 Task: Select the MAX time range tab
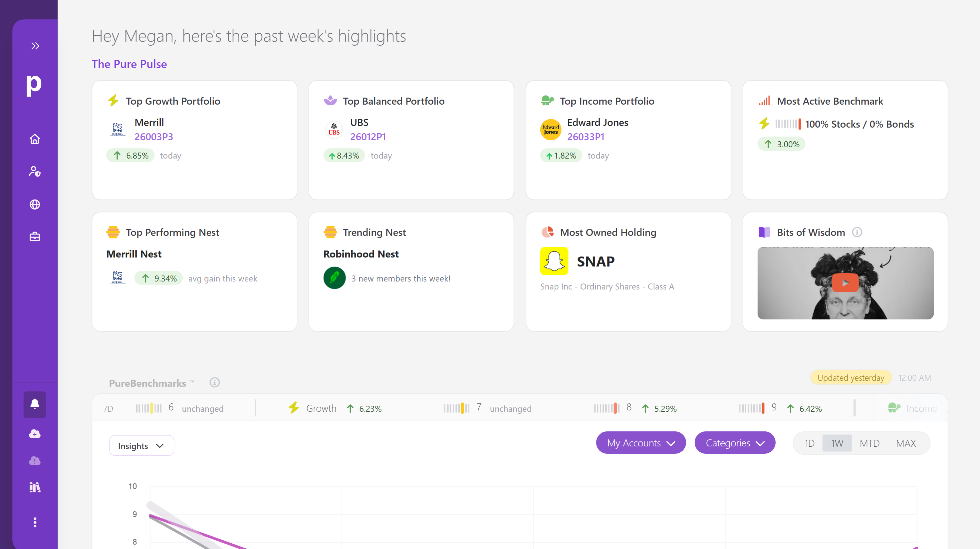(906, 443)
